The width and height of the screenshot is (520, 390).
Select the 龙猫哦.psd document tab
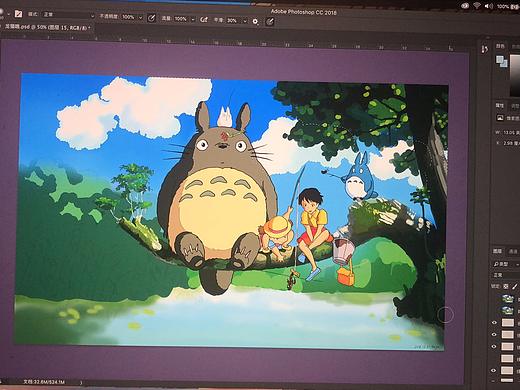point(46,27)
